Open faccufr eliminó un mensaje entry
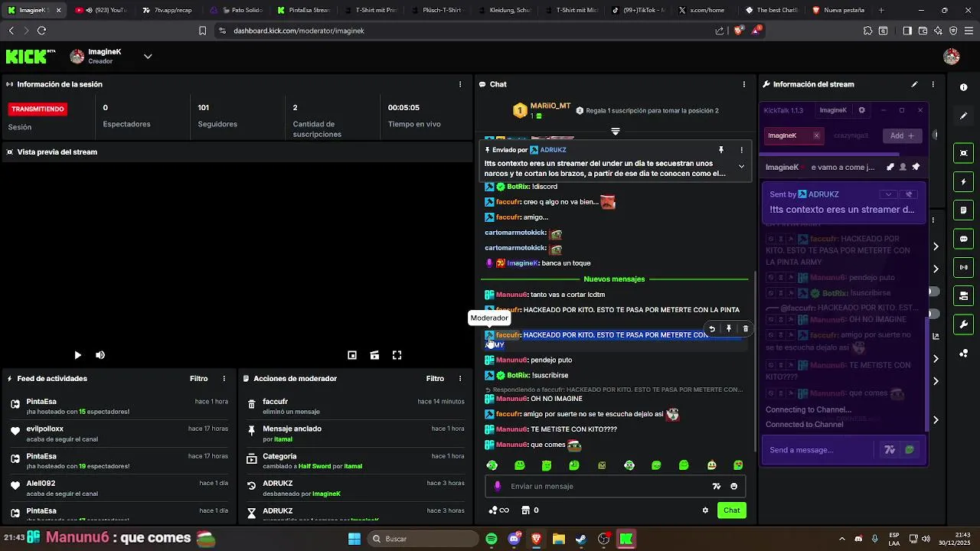This screenshot has height=551, width=980. [355, 406]
